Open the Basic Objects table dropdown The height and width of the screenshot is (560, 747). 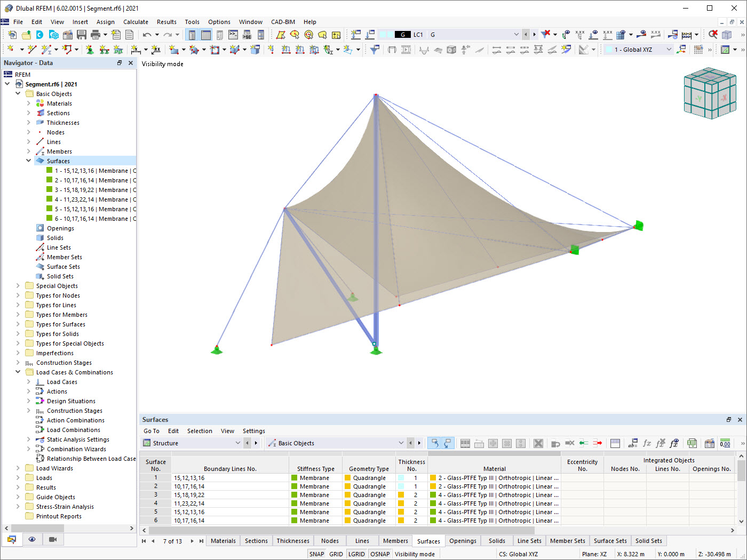click(x=401, y=443)
